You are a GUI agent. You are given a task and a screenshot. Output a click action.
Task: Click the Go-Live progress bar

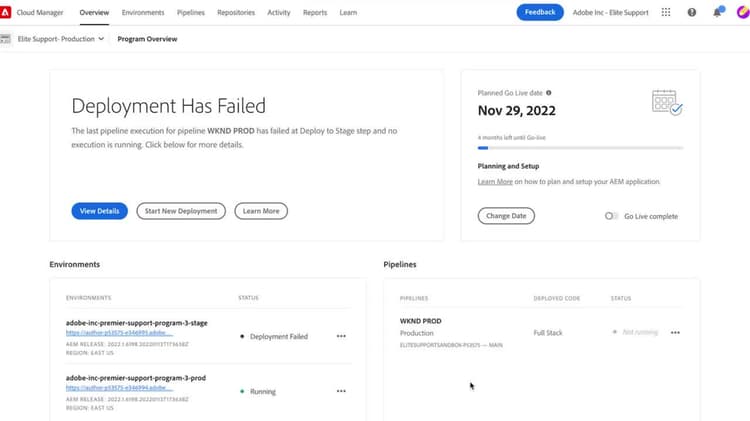[580, 148]
